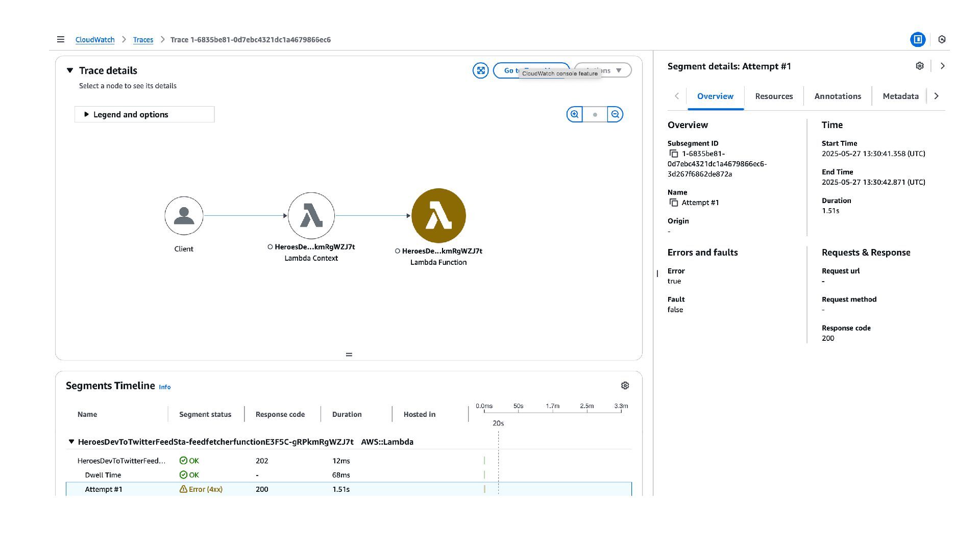Collapse the Trace details section

pos(70,70)
